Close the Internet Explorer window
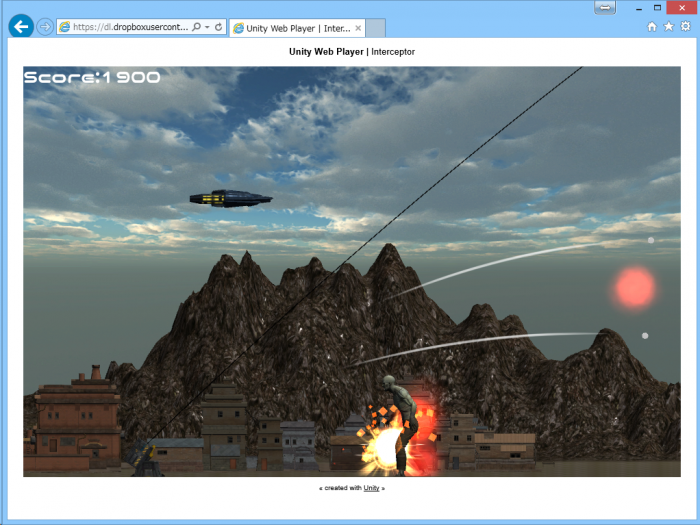 tap(682, 8)
